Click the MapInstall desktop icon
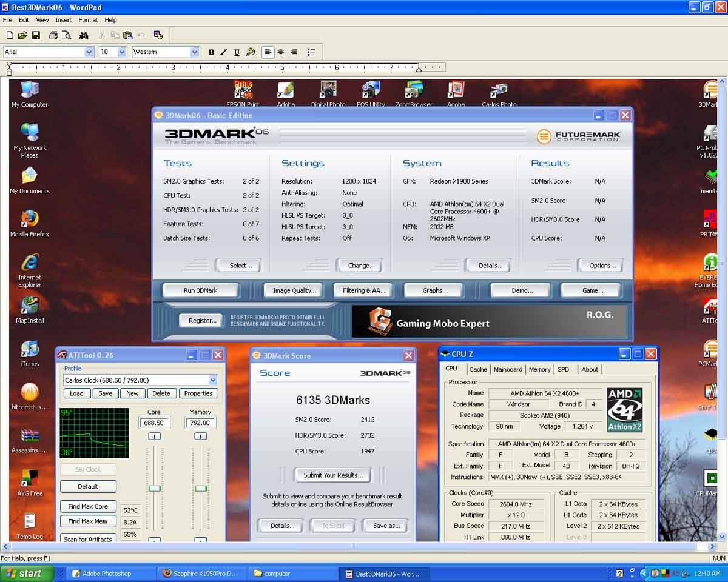Image resolution: width=728 pixels, height=582 pixels. (29, 310)
